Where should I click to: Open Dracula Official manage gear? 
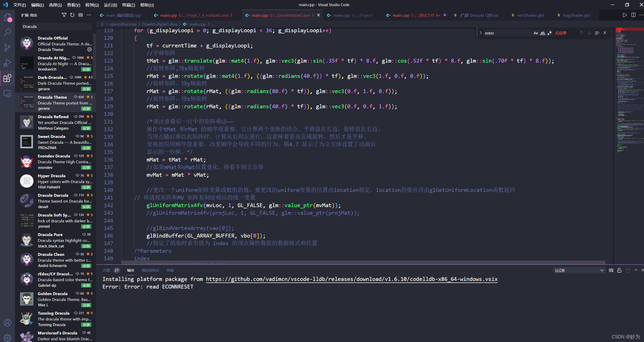[90, 49]
